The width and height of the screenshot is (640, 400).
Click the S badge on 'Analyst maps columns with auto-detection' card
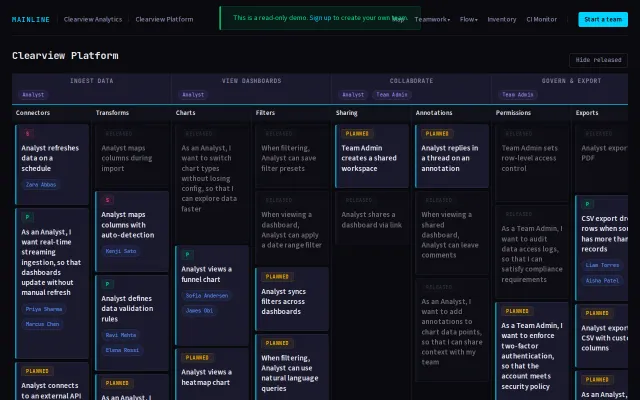coord(107,200)
